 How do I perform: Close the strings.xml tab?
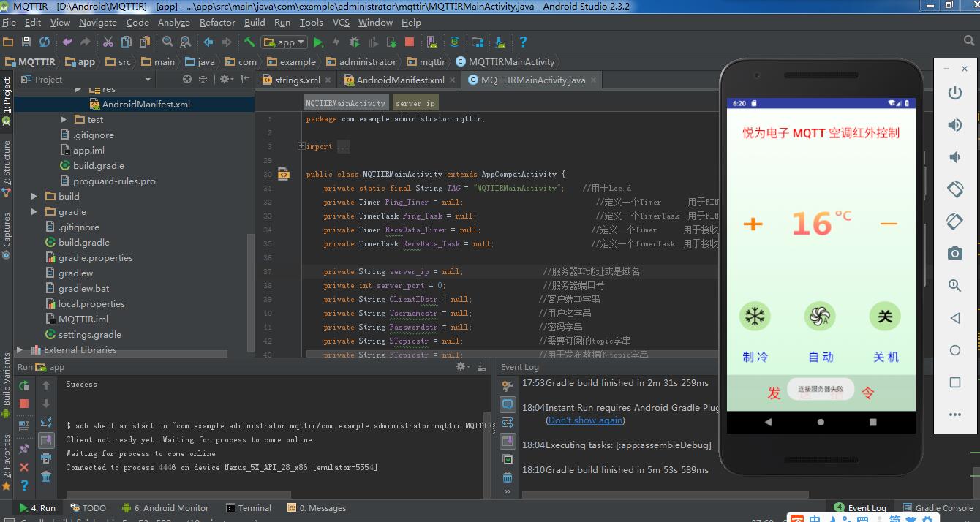328,80
